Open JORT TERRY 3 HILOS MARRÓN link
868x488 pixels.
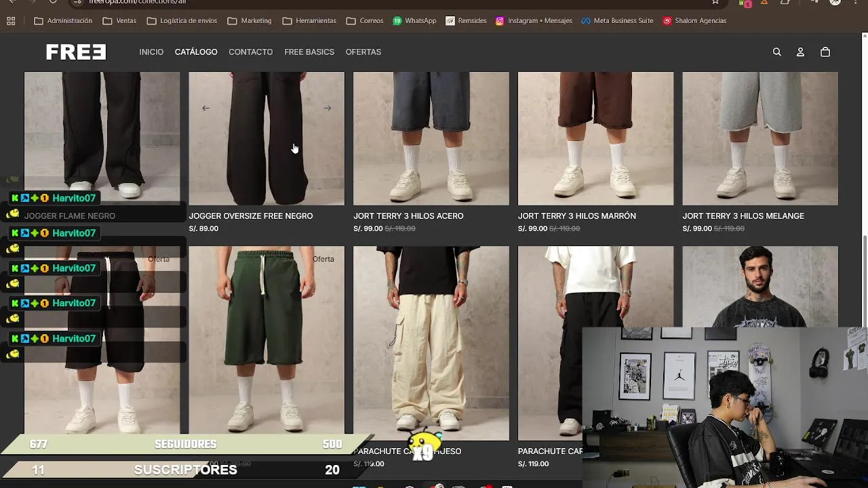577,216
